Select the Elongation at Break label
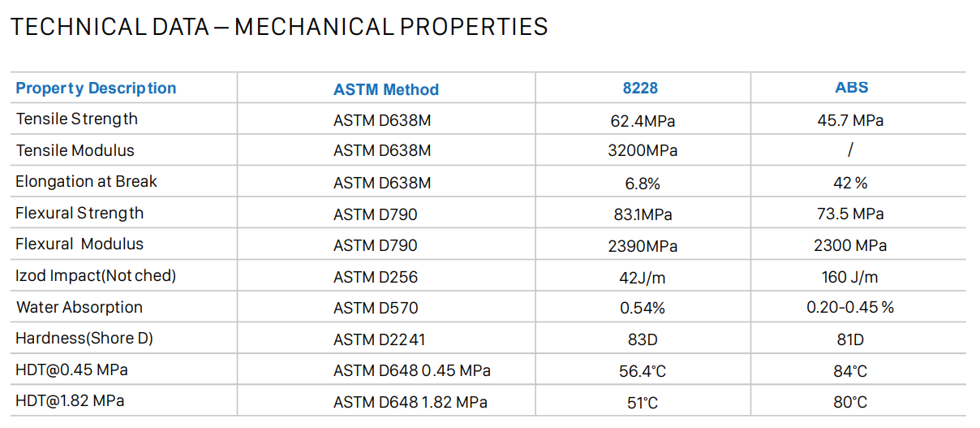980x428 pixels. pos(86,182)
